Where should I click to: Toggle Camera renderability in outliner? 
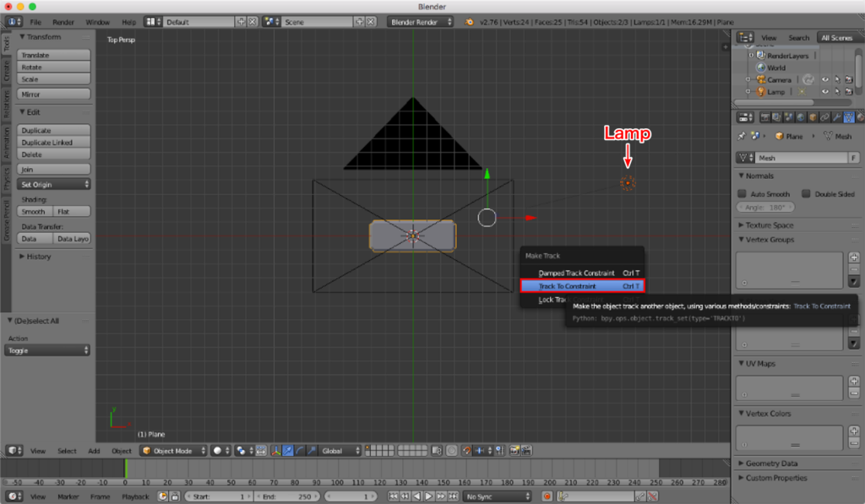pyautogui.click(x=849, y=79)
